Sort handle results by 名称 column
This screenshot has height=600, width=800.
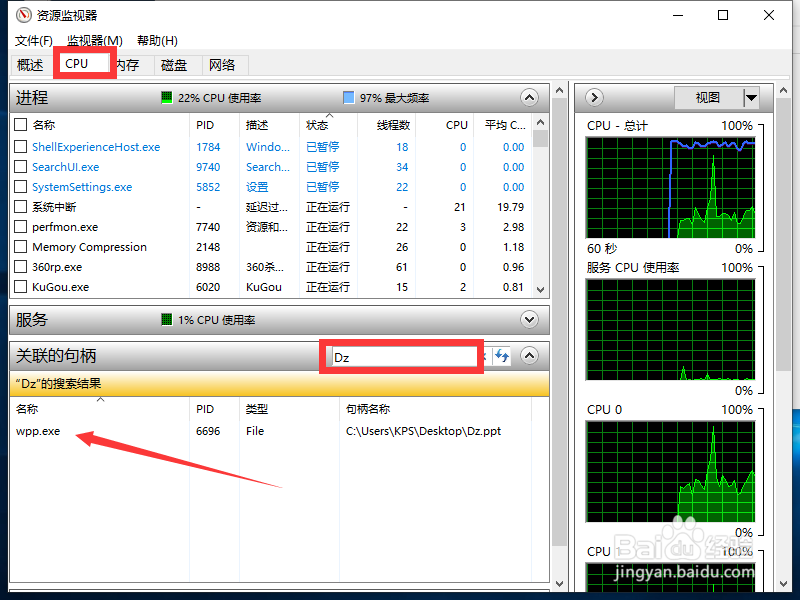(99, 409)
